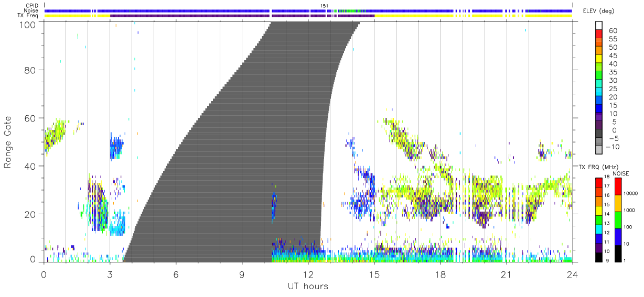Select the red swatch in the NOISE colorbar

click(x=617, y=186)
